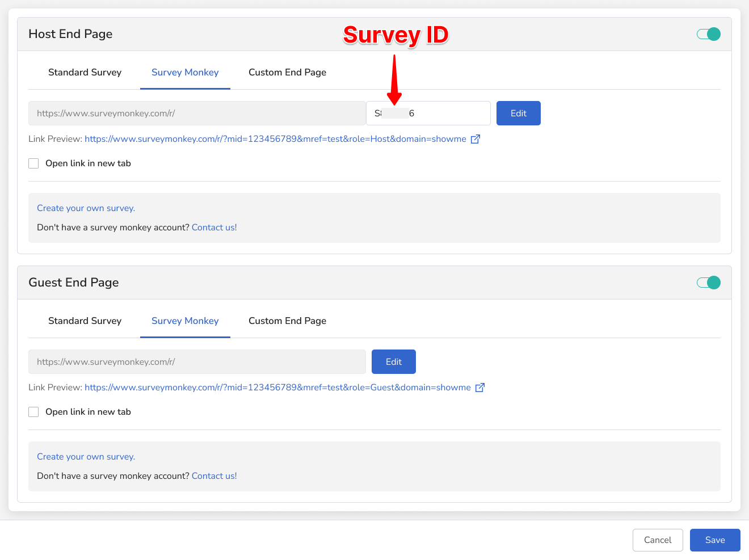Click Host surveymonkey base URL field
Image resolution: width=749 pixels, height=560 pixels.
point(197,113)
